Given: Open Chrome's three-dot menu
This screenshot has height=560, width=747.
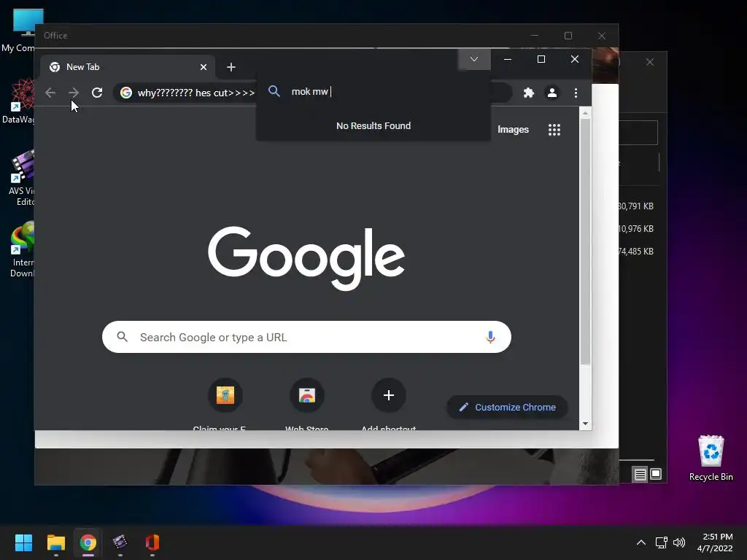Looking at the screenshot, I should coord(576,93).
